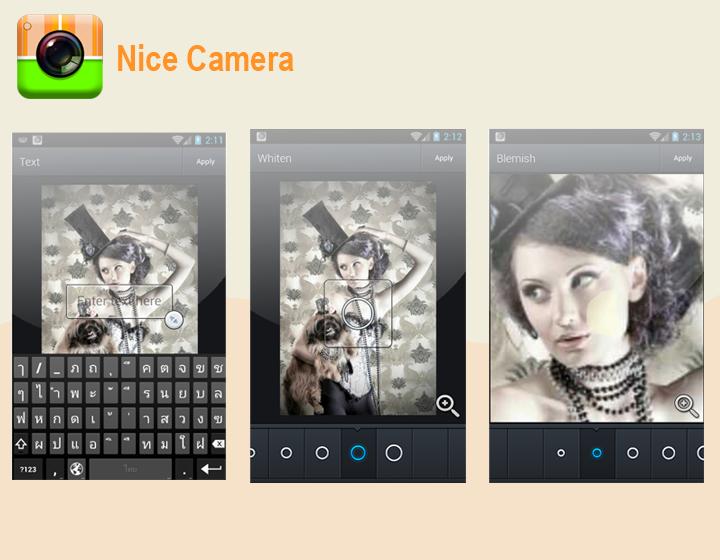The width and height of the screenshot is (720, 560).
Task: Tap the Thai ฝ key
Action: pyautogui.click(x=200, y=444)
